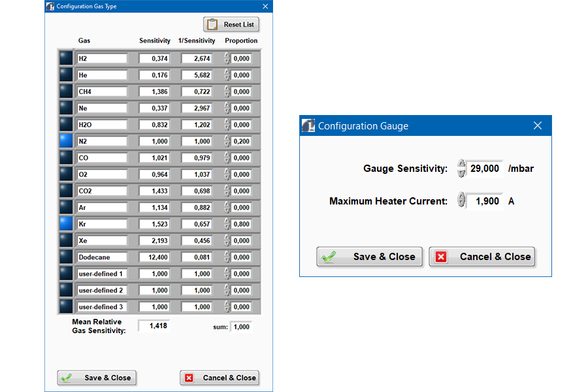Click the CH4 sensitivity value field
The image size is (588, 392).
(x=154, y=91)
